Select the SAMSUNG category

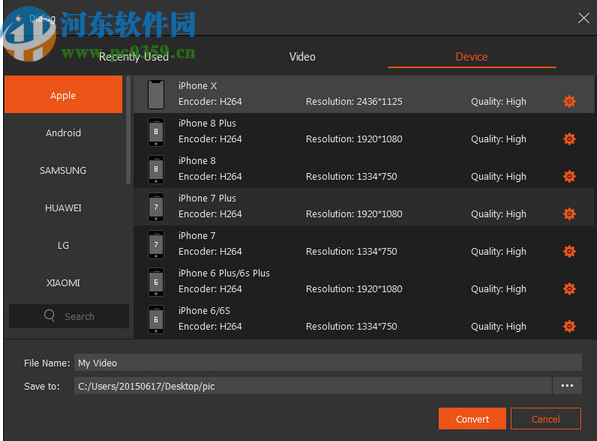(x=63, y=170)
